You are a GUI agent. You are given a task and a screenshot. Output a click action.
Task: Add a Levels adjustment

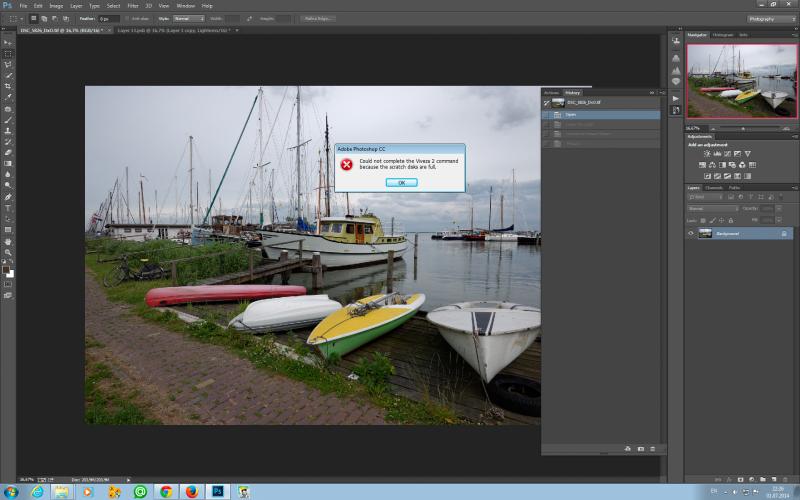pos(717,154)
